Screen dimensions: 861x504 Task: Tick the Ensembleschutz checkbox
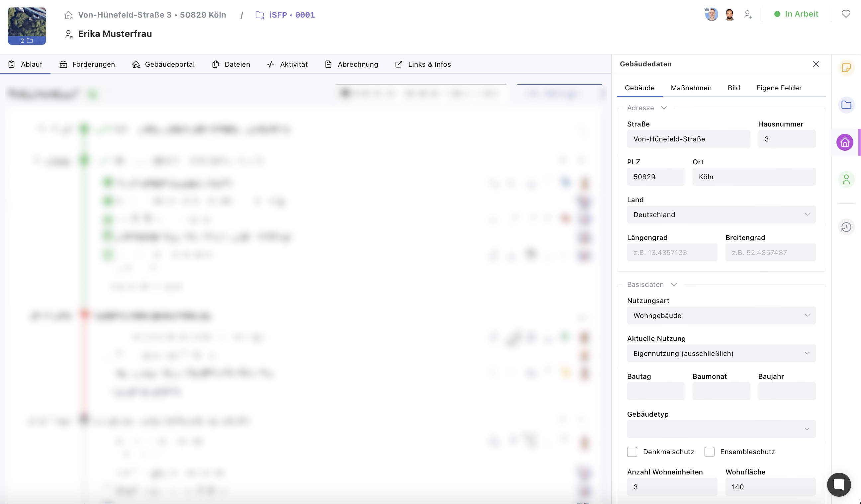click(x=709, y=452)
